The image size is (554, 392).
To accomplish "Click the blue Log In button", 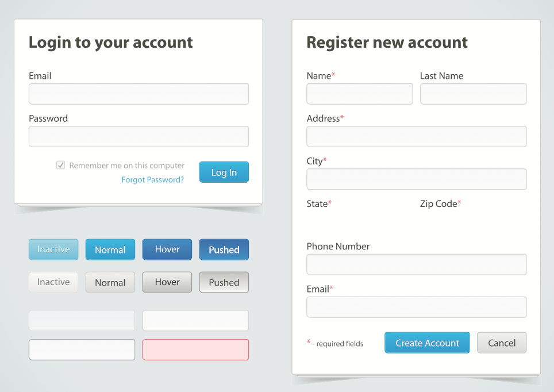I will tap(224, 172).
